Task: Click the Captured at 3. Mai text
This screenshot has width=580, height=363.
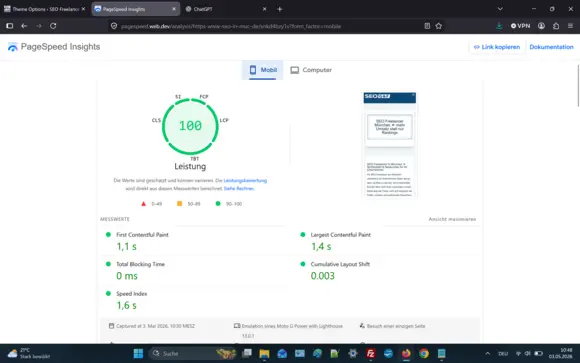Action: 155,326
